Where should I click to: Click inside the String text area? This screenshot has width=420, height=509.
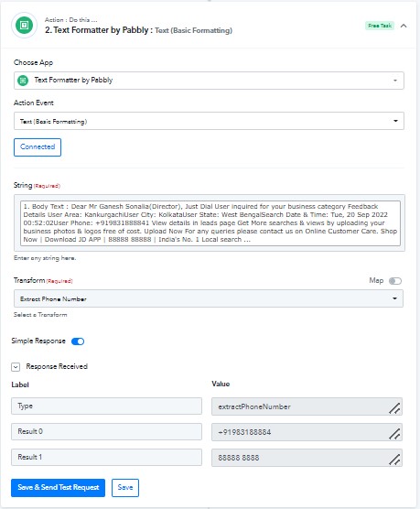pos(210,223)
